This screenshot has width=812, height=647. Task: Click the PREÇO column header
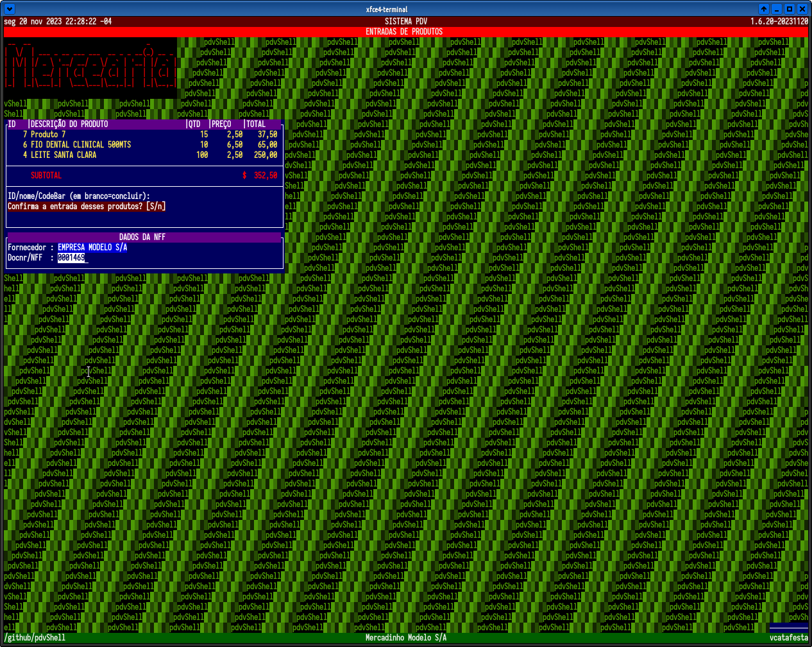click(221, 124)
